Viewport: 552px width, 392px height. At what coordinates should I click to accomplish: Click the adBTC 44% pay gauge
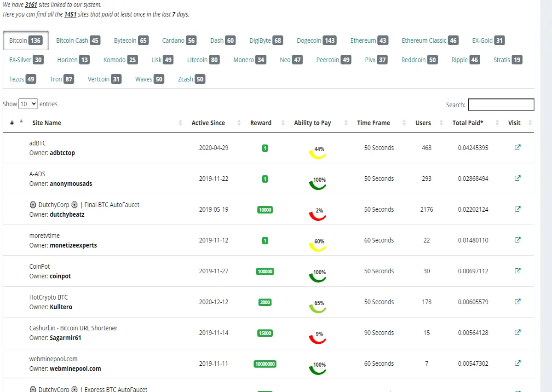pyautogui.click(x=318, y=152)
